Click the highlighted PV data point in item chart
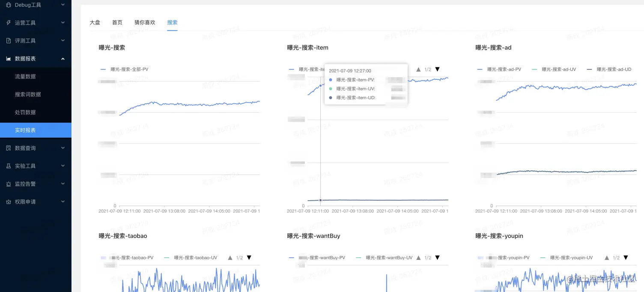This screenshot has height=292, width=644. [320, 85]
